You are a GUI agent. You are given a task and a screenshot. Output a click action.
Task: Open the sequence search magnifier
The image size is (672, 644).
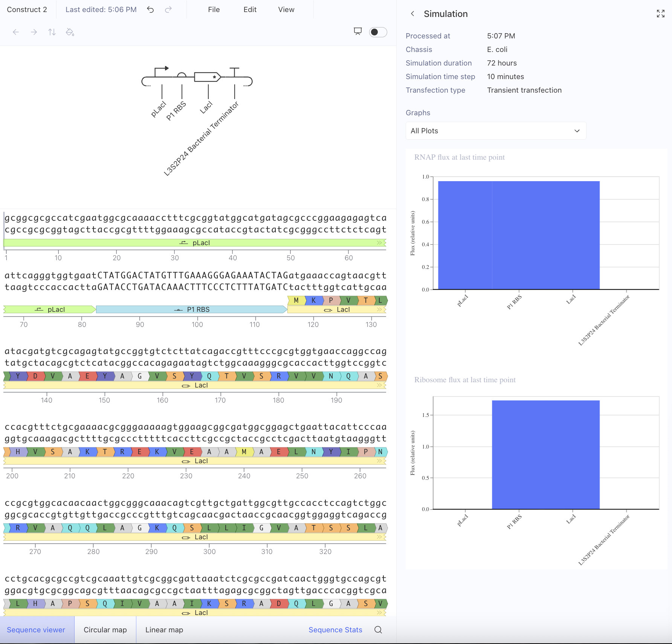378,630
